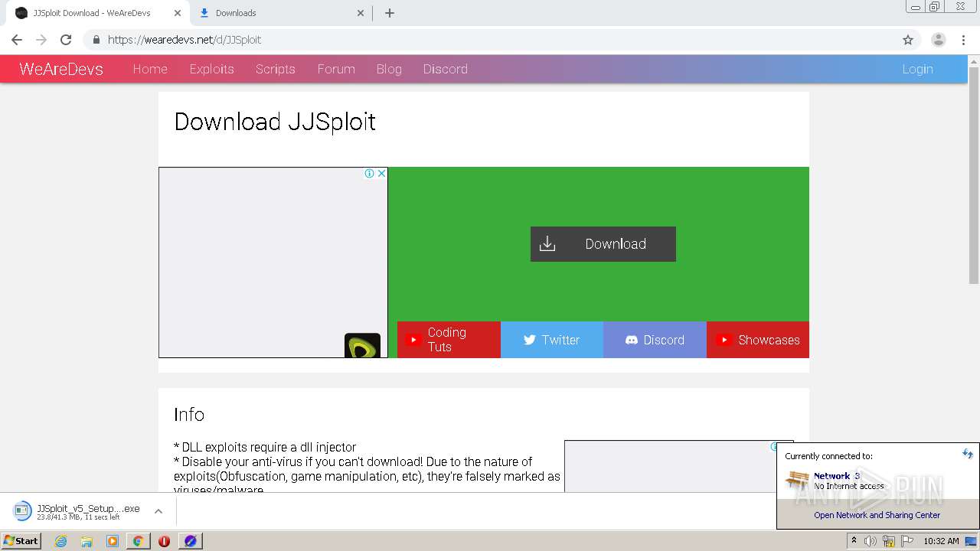This screenshot has height=551, width=980.
Task: Close the JJSploit Download tab
Action: (x=178, y=13)
